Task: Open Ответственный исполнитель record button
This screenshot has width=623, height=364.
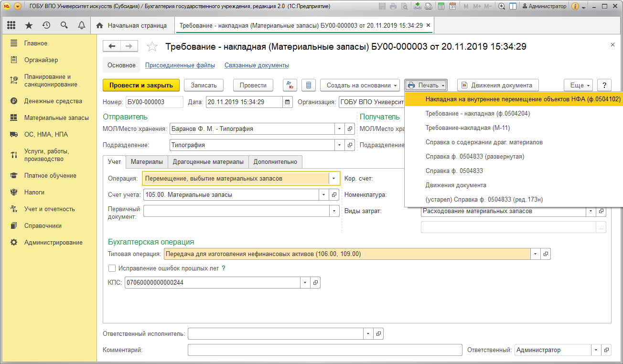Action: click(x=378, y=333)
